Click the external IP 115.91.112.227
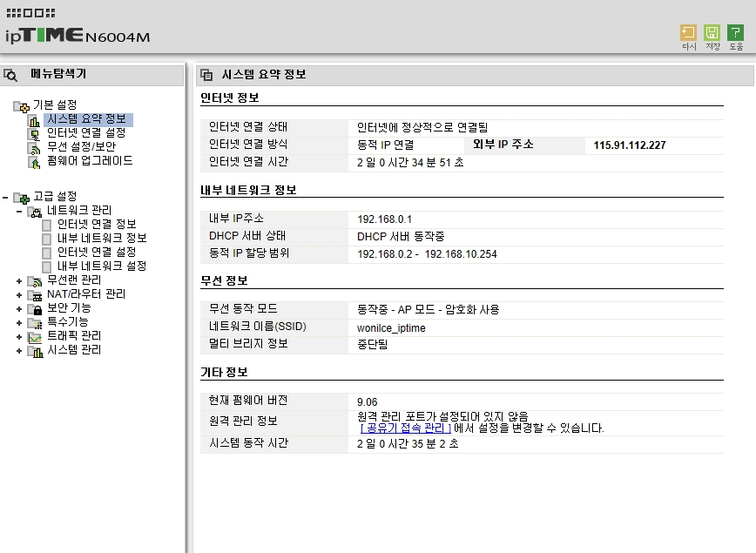The height and width of the screenshot is (553, 756). tap(630, 145)
